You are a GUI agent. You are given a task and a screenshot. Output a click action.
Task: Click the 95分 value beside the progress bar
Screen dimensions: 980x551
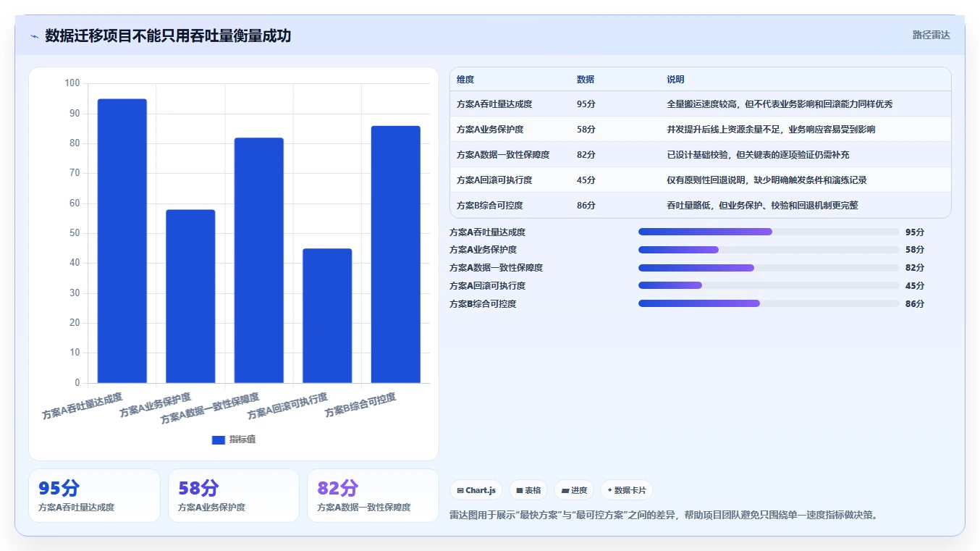(x=915, y=232)
